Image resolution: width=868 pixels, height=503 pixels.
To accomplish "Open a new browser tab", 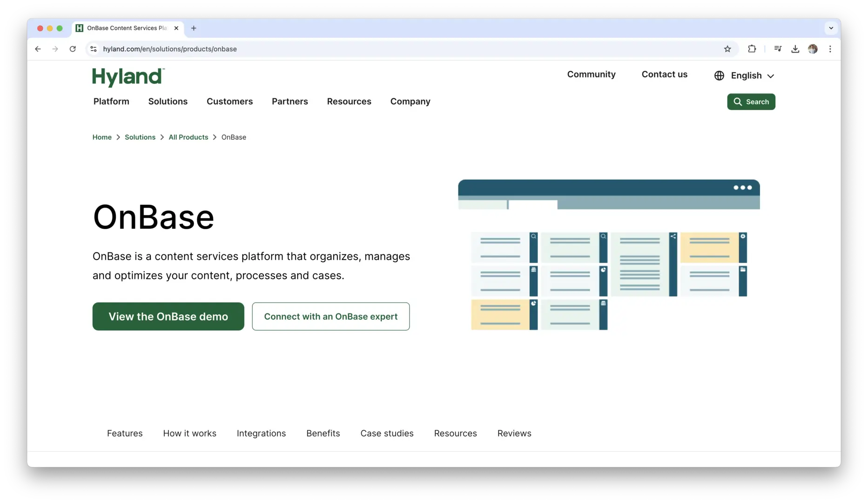I will coord(194,28).
